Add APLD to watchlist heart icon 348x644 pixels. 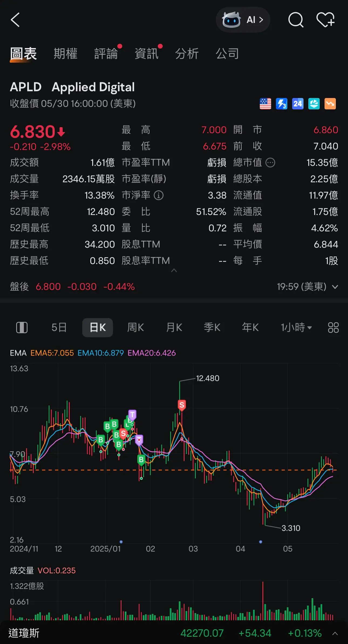tap(325, 20)
